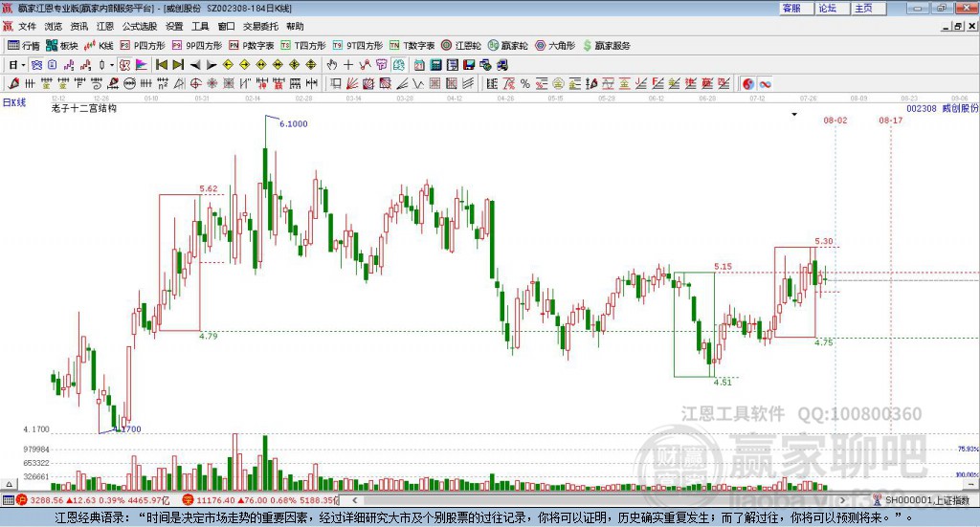Viewport: 980px width, 527px height.
Task: Open the 帮助 help menu
Action: pyautogui.click(x=295, y=26)
